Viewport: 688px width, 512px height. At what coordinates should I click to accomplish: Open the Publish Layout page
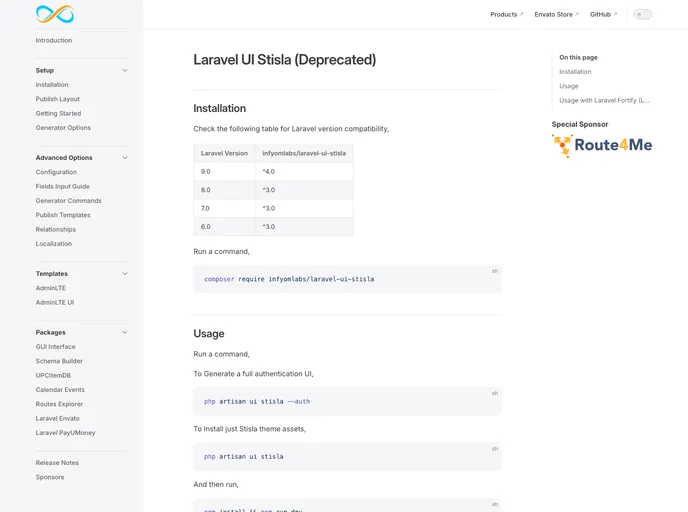[57, 99]
